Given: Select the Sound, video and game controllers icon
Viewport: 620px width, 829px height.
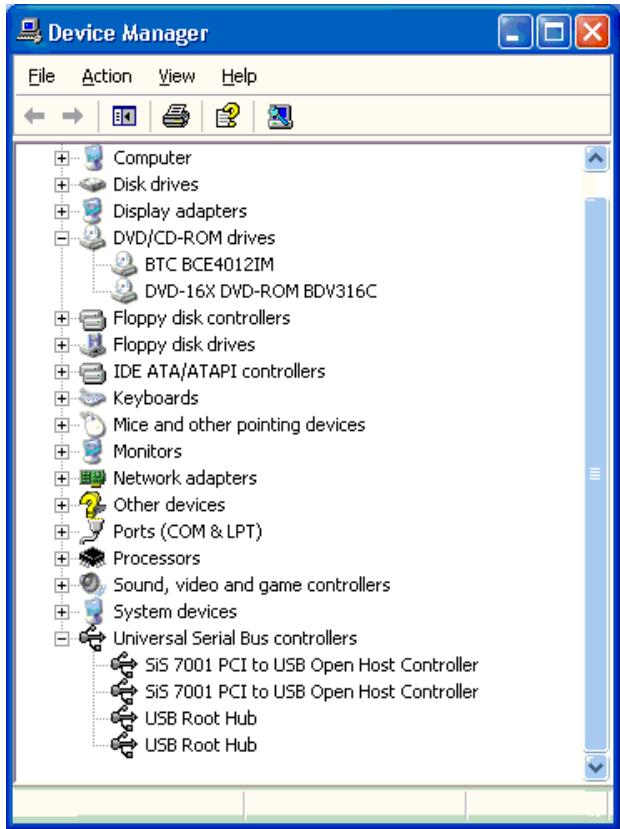Looking at the screenshot, I should pos(93,585).
